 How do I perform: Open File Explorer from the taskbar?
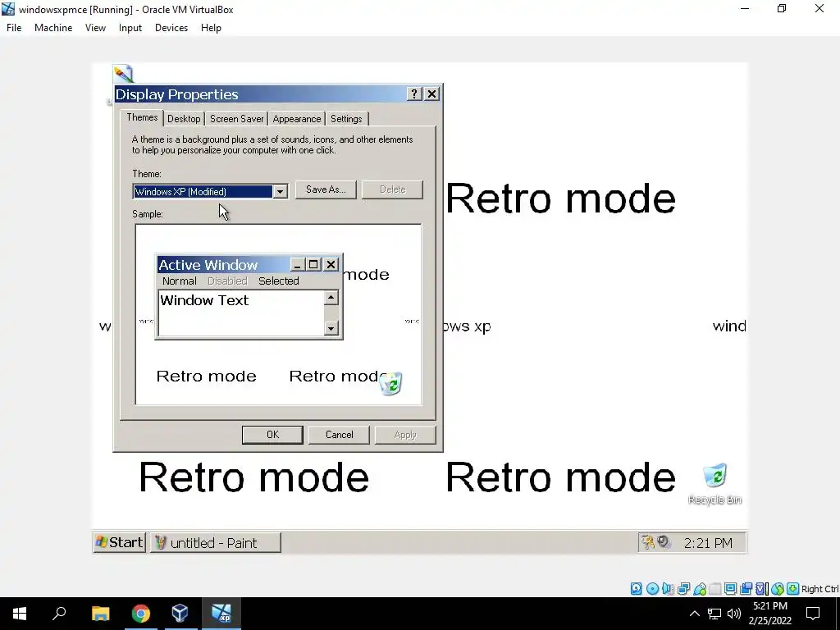tap(100, 614)
